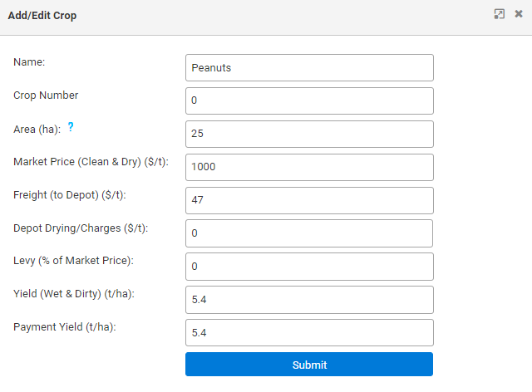Focus the Crop Number input box

(x=309, y=101)
